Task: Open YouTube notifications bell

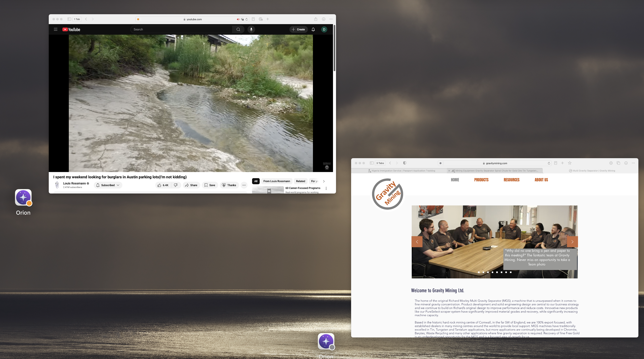Action: 313,30
